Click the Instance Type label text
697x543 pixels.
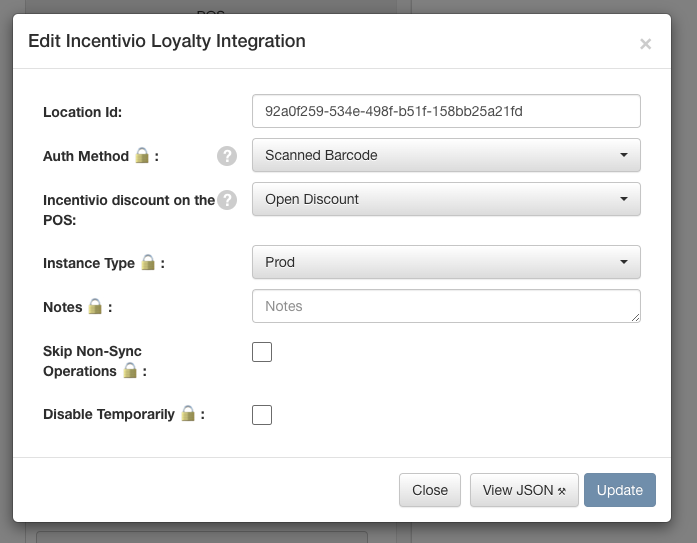89,263
